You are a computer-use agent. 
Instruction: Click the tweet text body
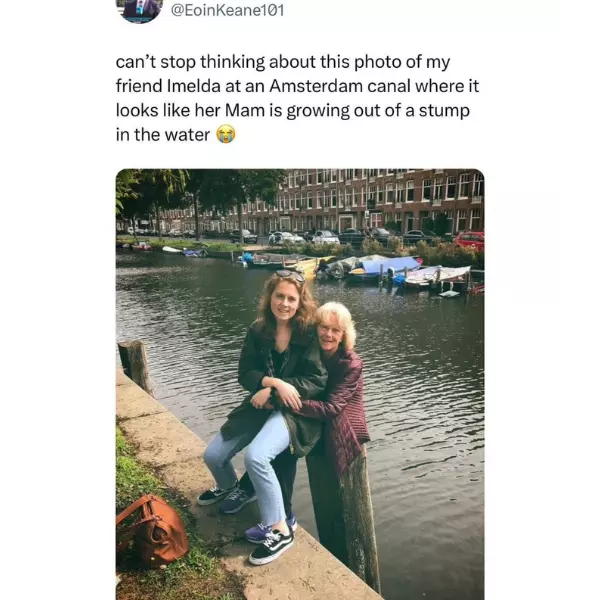point(292,98)
